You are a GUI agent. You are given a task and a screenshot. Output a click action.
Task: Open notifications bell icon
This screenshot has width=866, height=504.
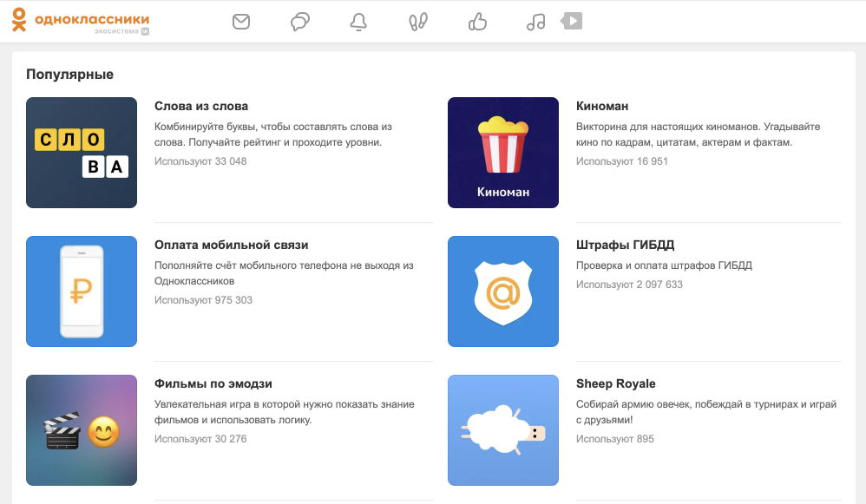358,22
